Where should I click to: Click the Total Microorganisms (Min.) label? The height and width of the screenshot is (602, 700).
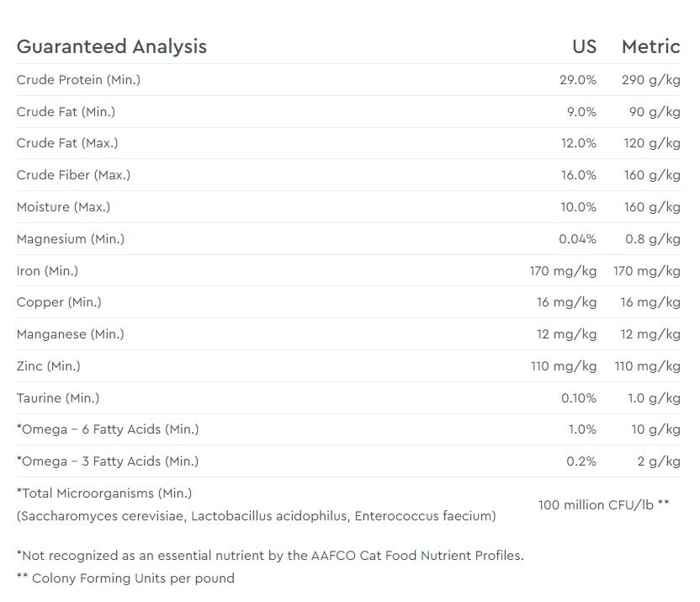(104, 493)
